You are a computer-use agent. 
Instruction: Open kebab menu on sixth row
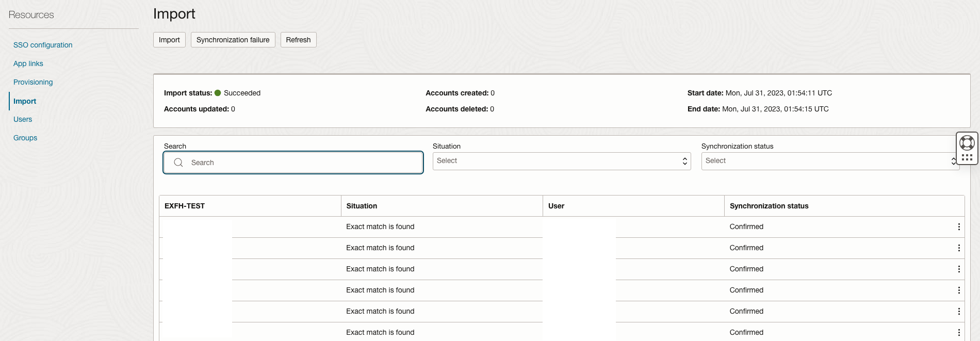pos(958,333)
